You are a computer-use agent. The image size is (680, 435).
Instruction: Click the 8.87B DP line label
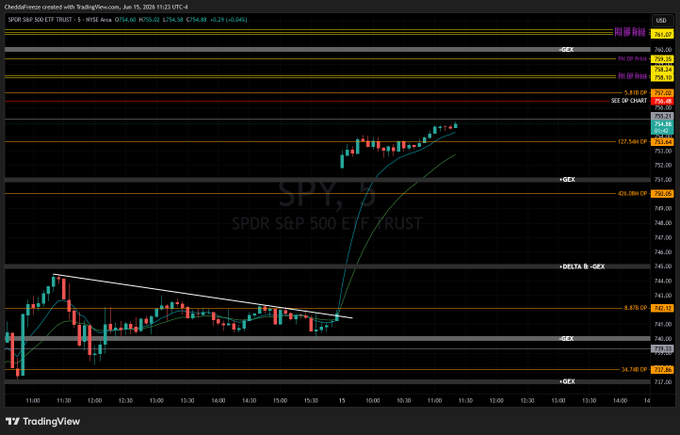click(636, 308)
